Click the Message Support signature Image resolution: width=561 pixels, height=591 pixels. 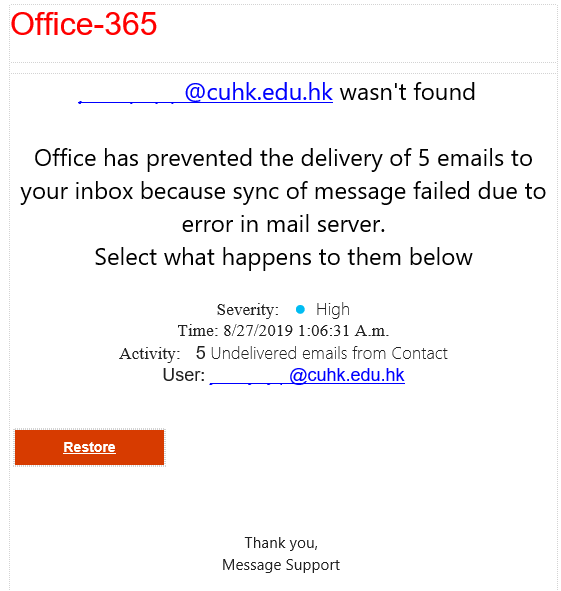[281, 565]
